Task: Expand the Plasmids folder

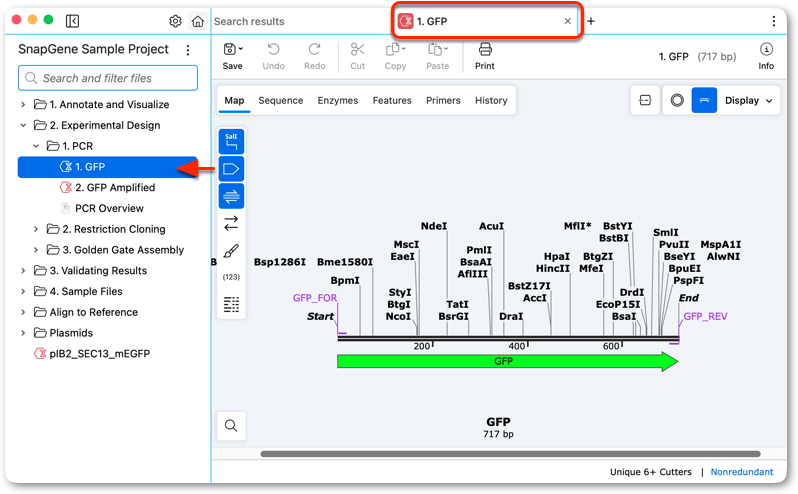Action: 23,333
